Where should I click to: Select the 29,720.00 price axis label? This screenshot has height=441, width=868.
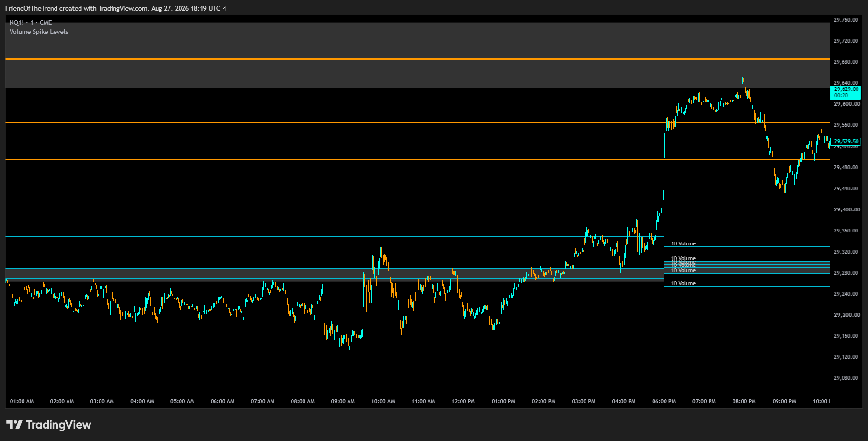point(846,41)
